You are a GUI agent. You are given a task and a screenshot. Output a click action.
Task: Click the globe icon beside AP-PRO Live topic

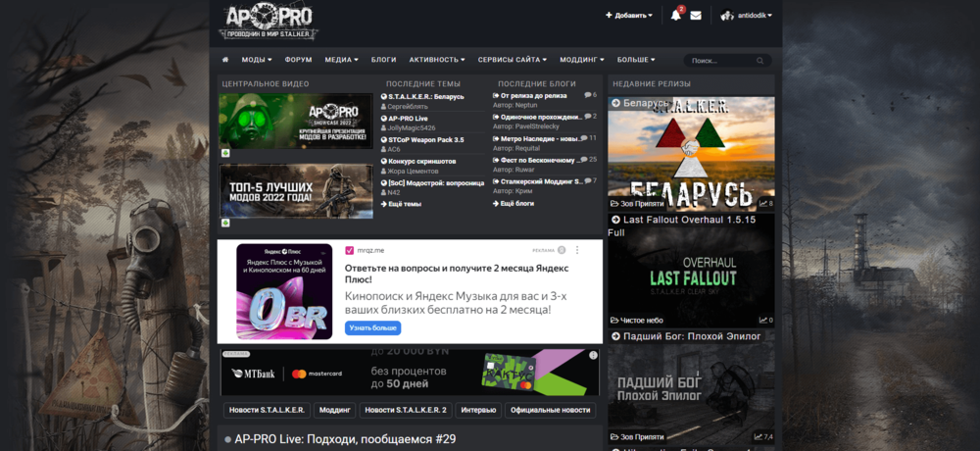(x=384, y=119)
